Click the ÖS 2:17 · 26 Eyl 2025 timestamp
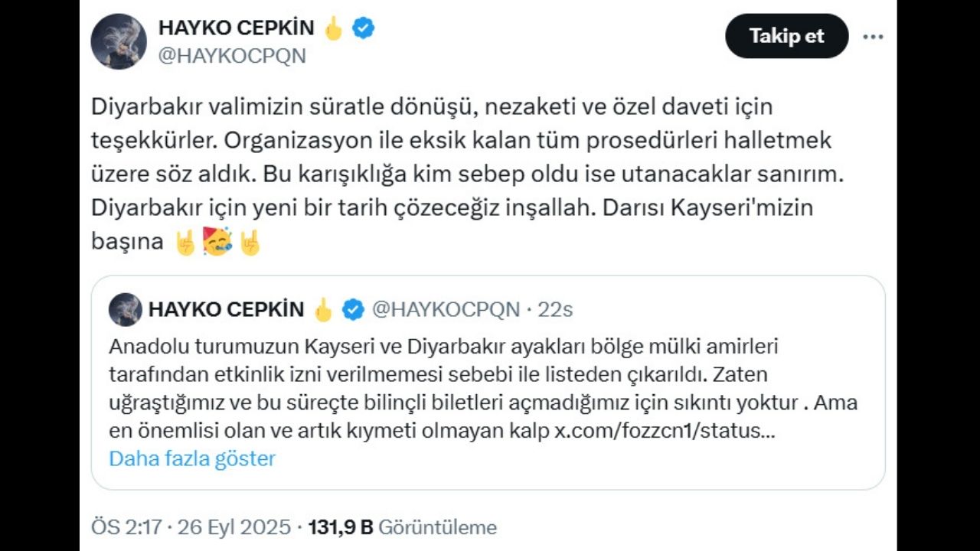Screen dimensions: 980x551 click(191, 527)
